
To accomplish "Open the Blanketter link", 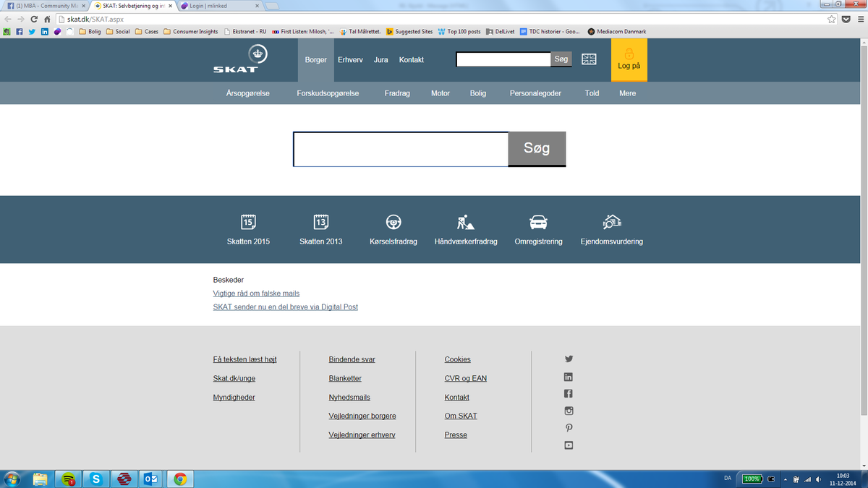I will click(345, 378).
